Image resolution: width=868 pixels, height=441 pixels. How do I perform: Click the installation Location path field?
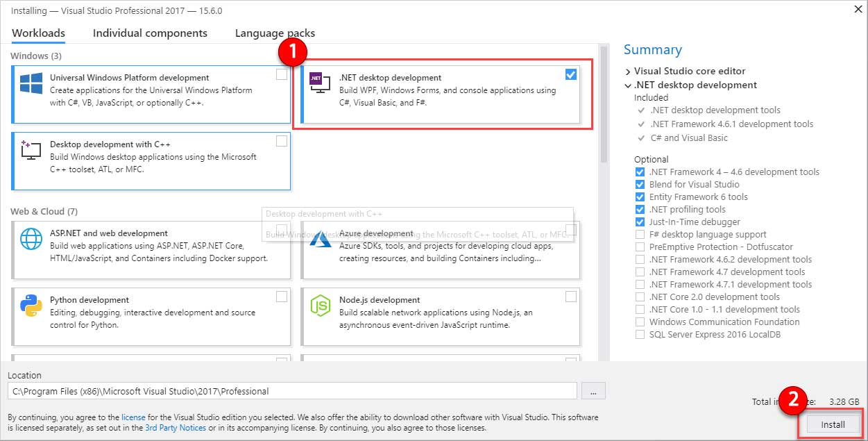tap(292, 391)
